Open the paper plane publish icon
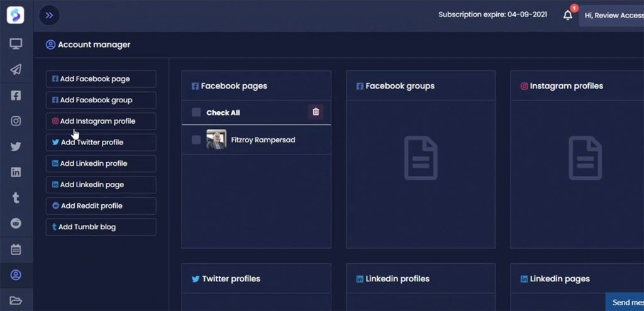 16,69
